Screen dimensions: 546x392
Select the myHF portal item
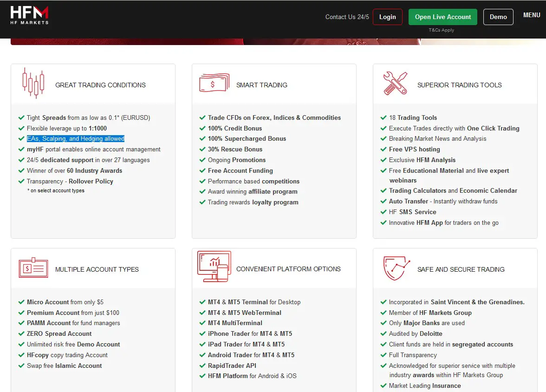[x=94, y=149]
